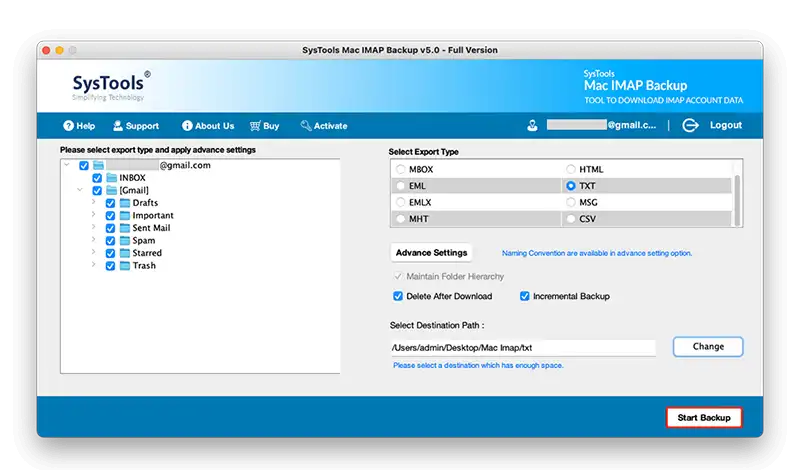This screenshot has height=470, width=800.
Task: Uncheck the Starred folder checkbox
Action: (110, 253)
